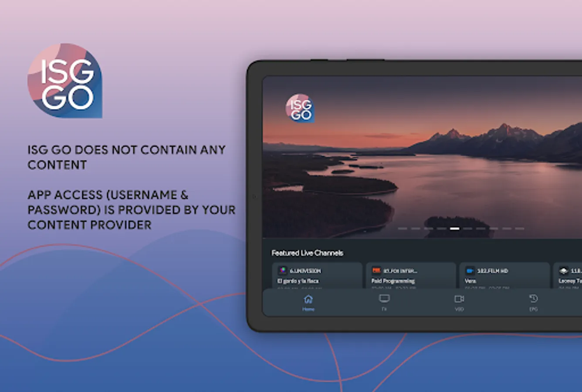Open the 182.FILM HD Vera card
The height and width of the screenshot is (392, 582).
[x=504, y=275]
